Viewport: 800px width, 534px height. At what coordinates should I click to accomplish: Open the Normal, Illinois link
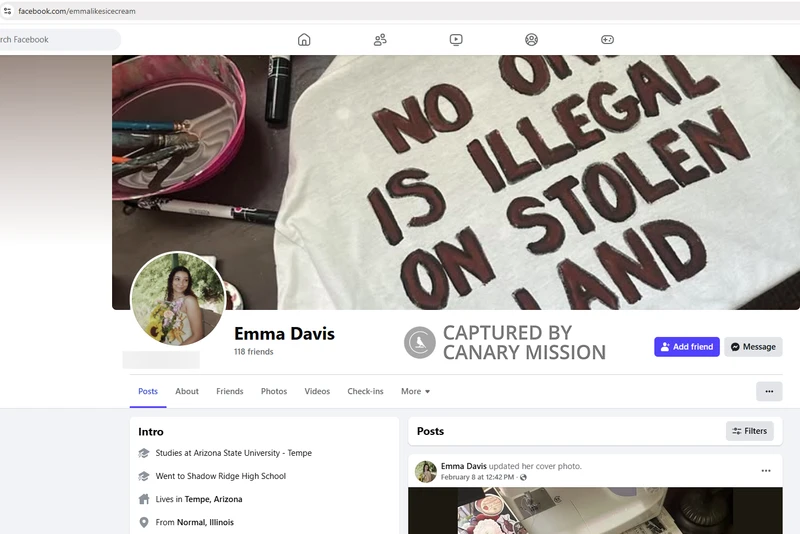(205, 522)
